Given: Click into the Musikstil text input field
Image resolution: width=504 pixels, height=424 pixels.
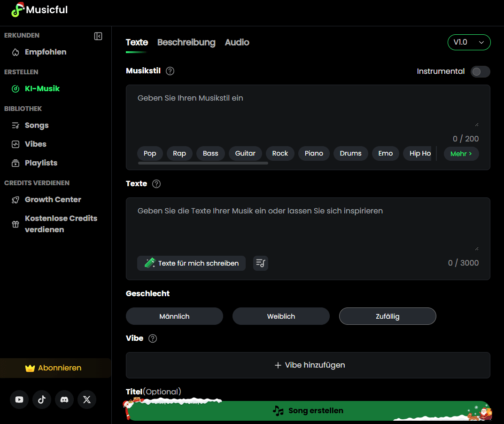Looking at the screenshot, I should (x=308, y=110).
